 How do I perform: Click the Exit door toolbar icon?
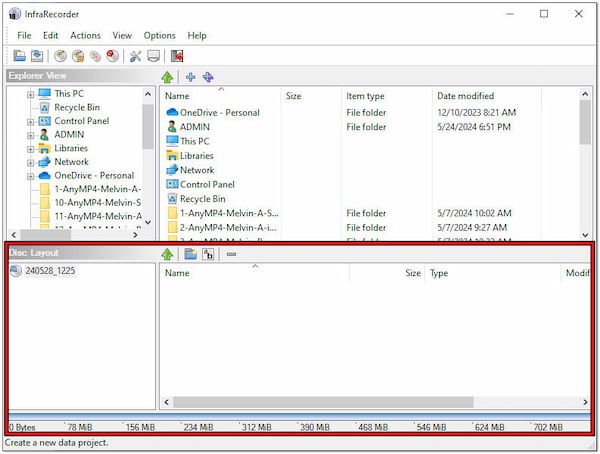(x=177, y=56)
